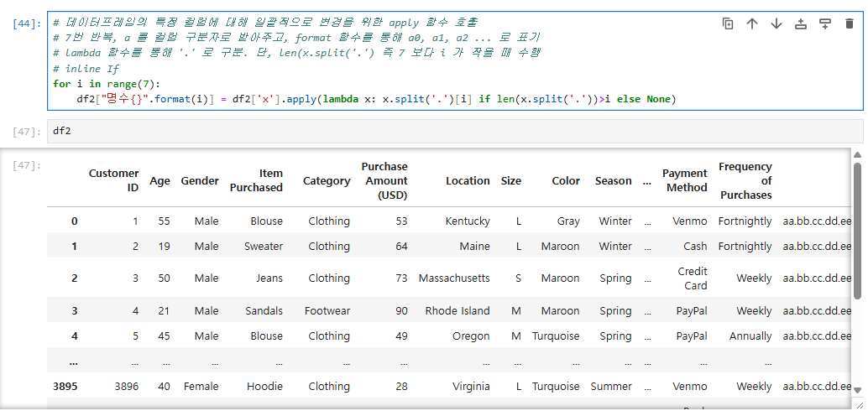Image resolution: width=868 pixels, height=411 pixels.
Task: Select row index 3895 in the table
Action: coord(64,387)
